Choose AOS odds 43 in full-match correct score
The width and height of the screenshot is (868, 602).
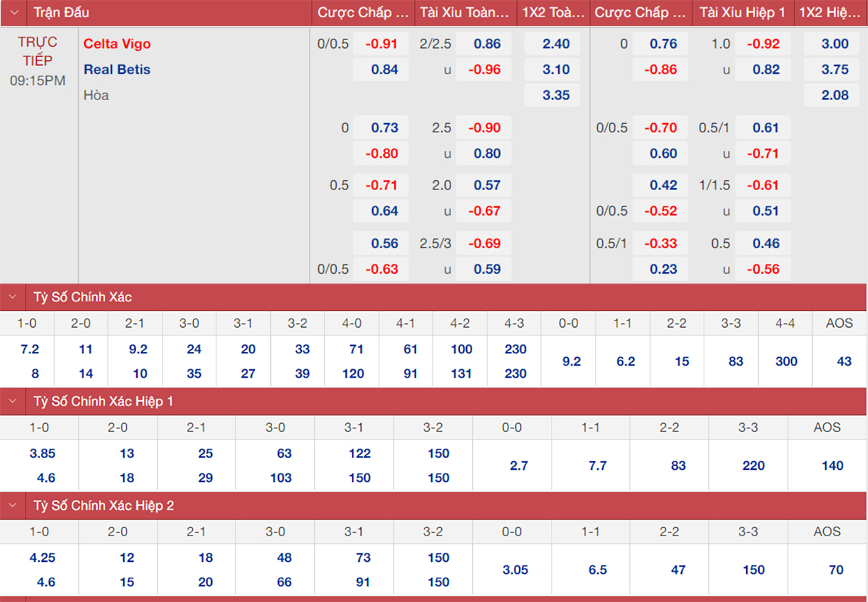tap(844, 361)
